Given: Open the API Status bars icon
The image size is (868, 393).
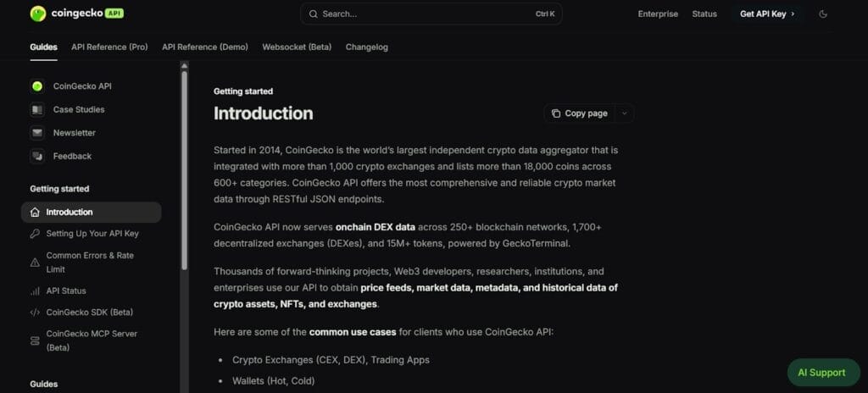Looking at the screenshot, I should (x=35, y=291).
